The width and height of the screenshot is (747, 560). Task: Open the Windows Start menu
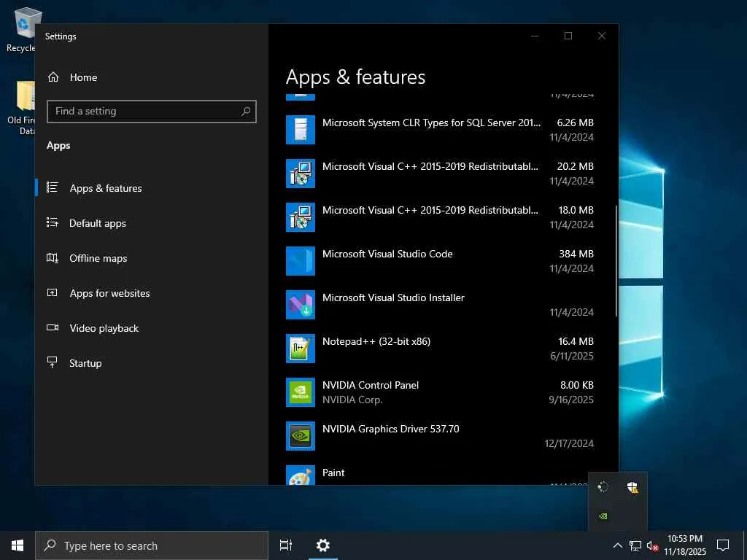(18, 545)
